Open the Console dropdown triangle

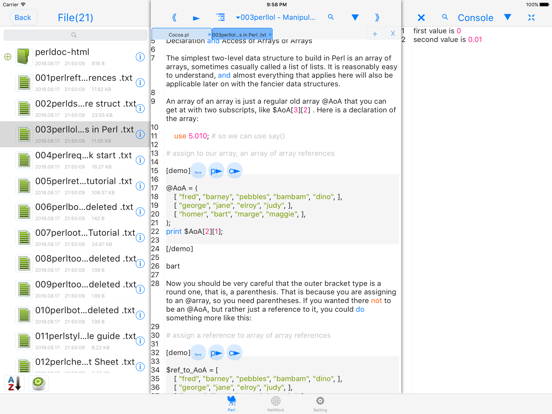click(507, 17)
